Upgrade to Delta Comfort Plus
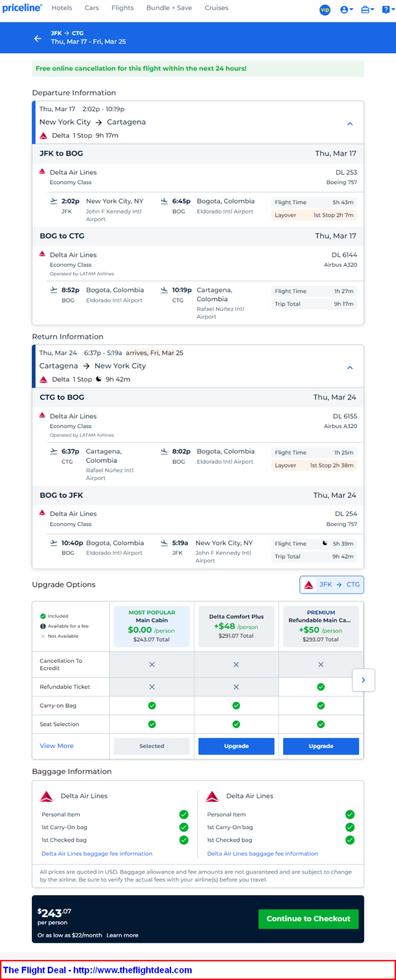 pyautogui.click(x=236, y=746)
